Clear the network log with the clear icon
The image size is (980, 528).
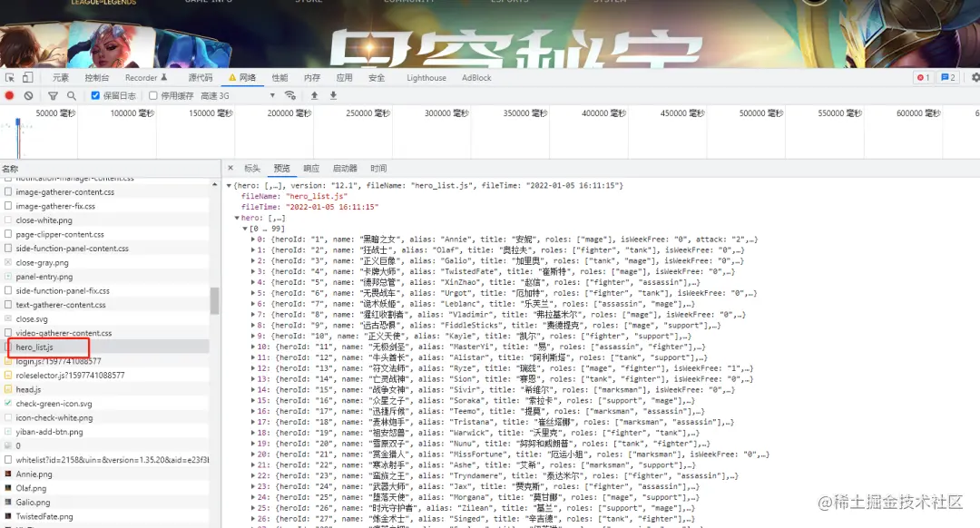coord(28,94)
